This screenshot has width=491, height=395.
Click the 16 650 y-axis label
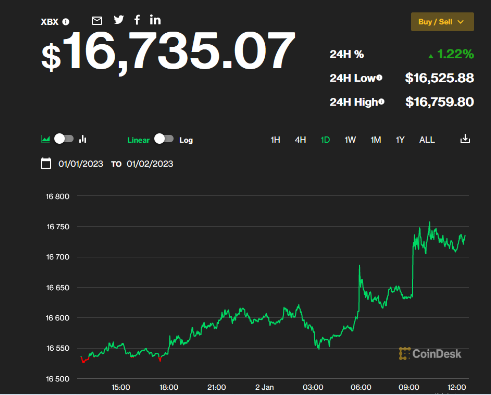coord(58,288)
